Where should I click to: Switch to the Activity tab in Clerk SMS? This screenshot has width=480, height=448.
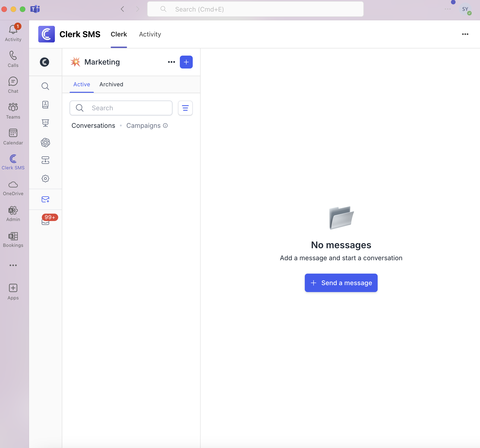150,34
